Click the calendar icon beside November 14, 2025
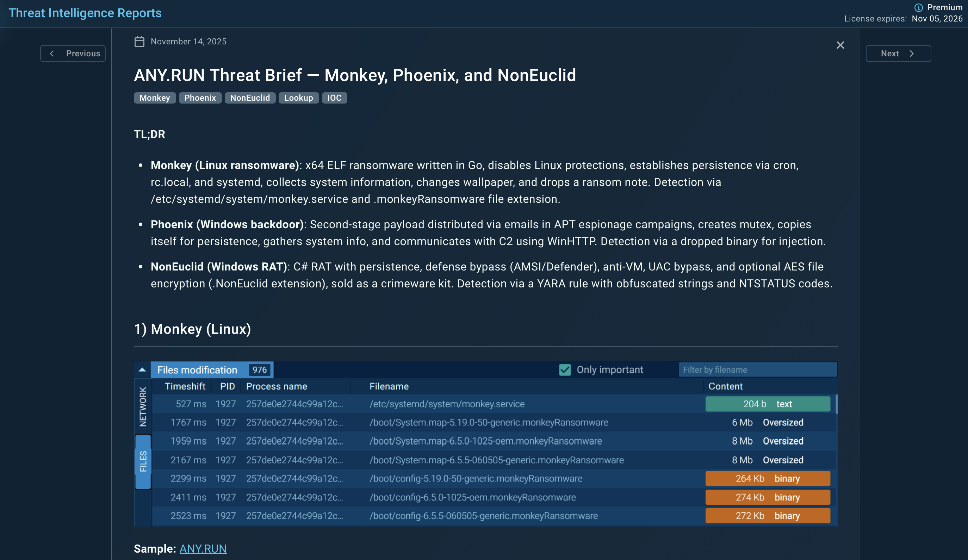This screenshot has width=968, height=560. coord(139,42)
